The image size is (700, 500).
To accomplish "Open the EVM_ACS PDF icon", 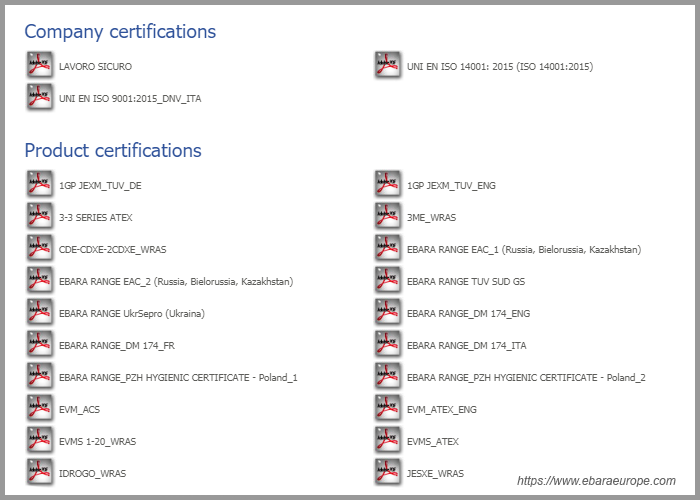I will pos(40,408).
